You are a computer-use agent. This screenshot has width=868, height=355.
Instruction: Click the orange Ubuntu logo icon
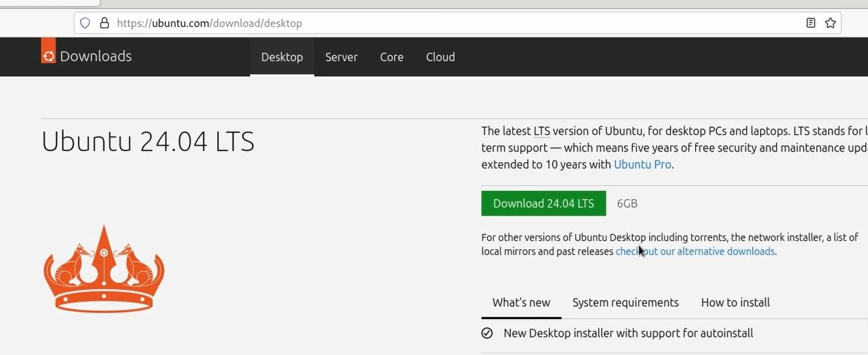click(x=48, y=51)
